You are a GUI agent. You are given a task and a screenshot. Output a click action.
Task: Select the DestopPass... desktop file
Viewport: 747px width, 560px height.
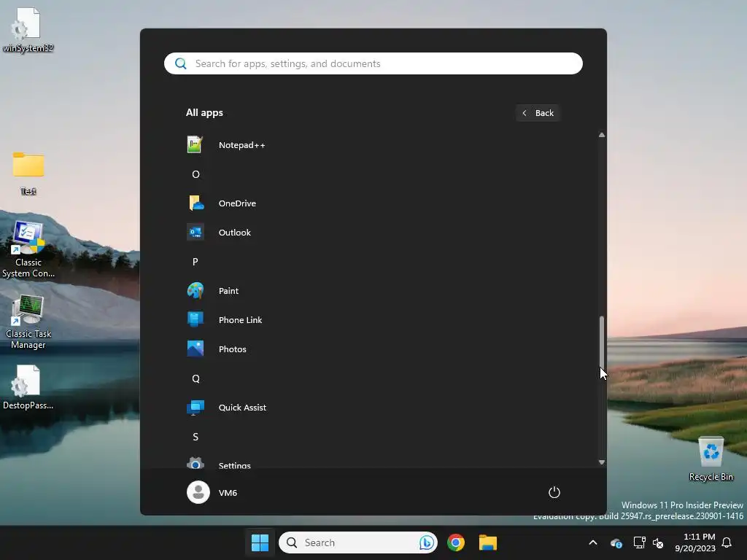click(28, 387)
